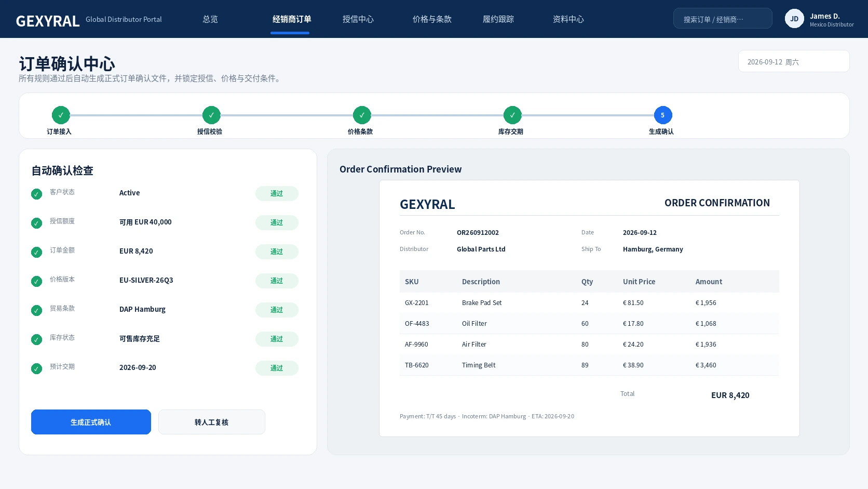The width and height of the screenshot is (868, 489).
Task: Click total amount EUR 8,420 in preview
Action: tap(730, 395)
